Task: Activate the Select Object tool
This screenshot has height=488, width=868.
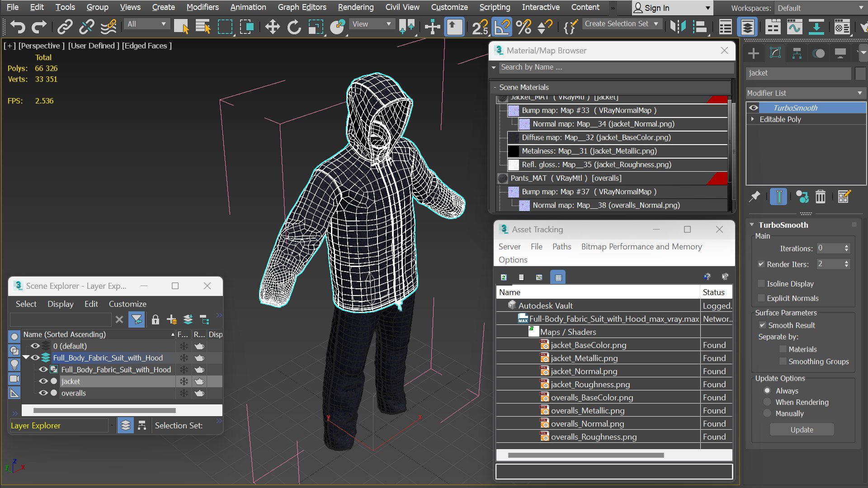Action: pos(181,27)
